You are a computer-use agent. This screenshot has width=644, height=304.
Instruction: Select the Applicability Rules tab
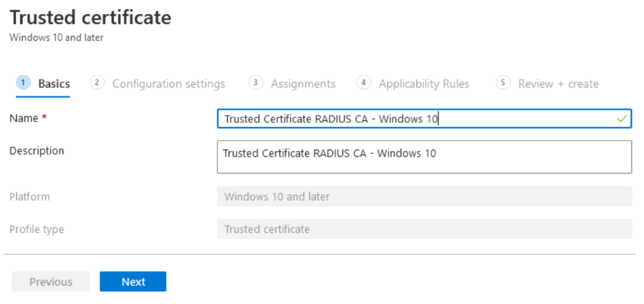[x=423, y=84]
